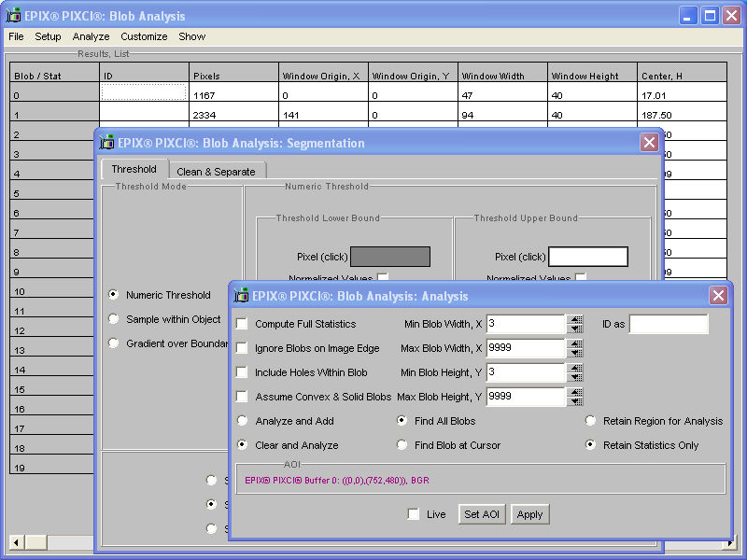Click the Set AOI button
Viewport: 747px width, 560px height.
coord(482,514)
